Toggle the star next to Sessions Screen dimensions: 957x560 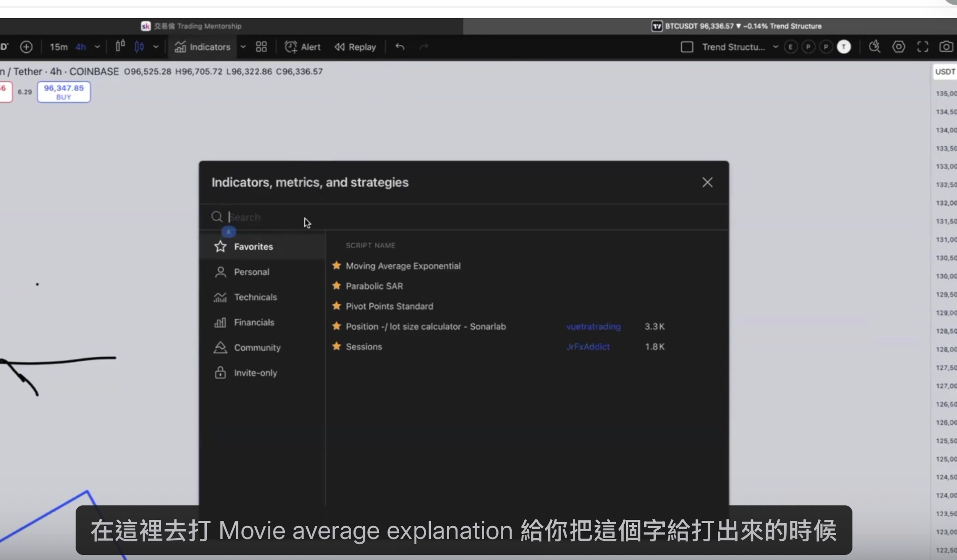(x=336, y=347)
